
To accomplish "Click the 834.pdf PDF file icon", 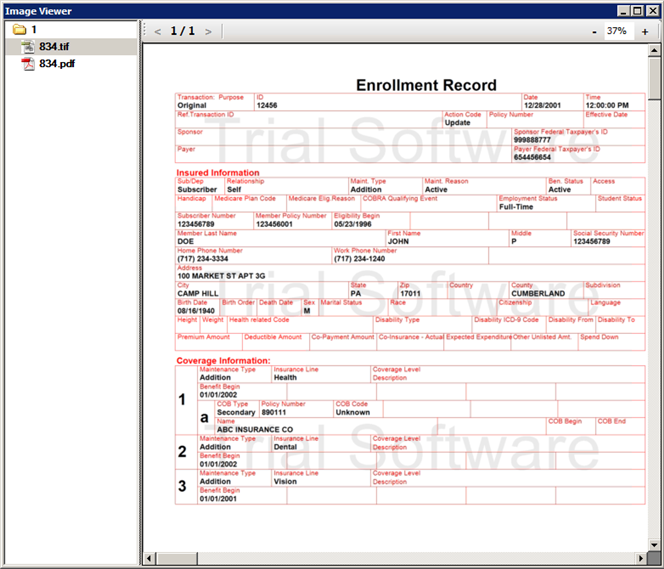I will pyautogui.click(x=28, y=63).
